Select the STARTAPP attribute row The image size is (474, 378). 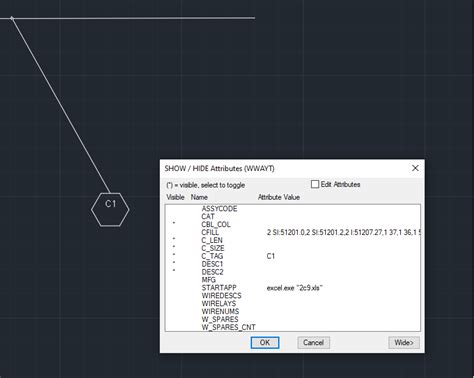pos(293,288)
